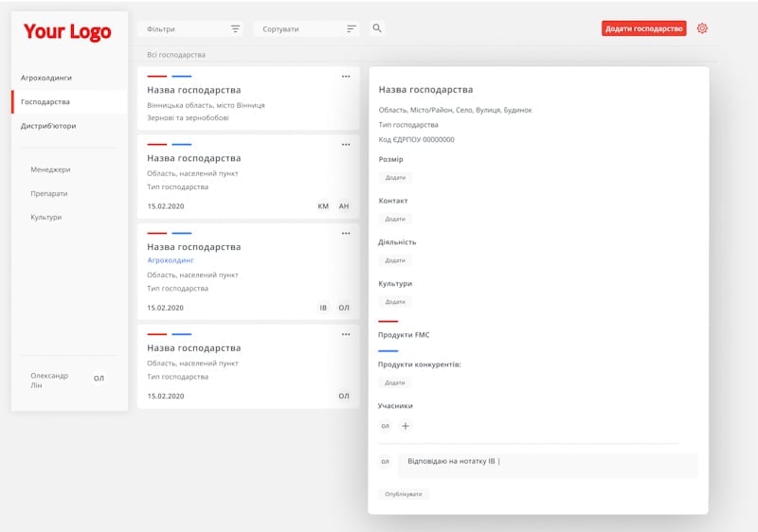Open the Сортувати dropdown
The height and width of the screenshot is (532, 758).
click(x=306, y=29)
